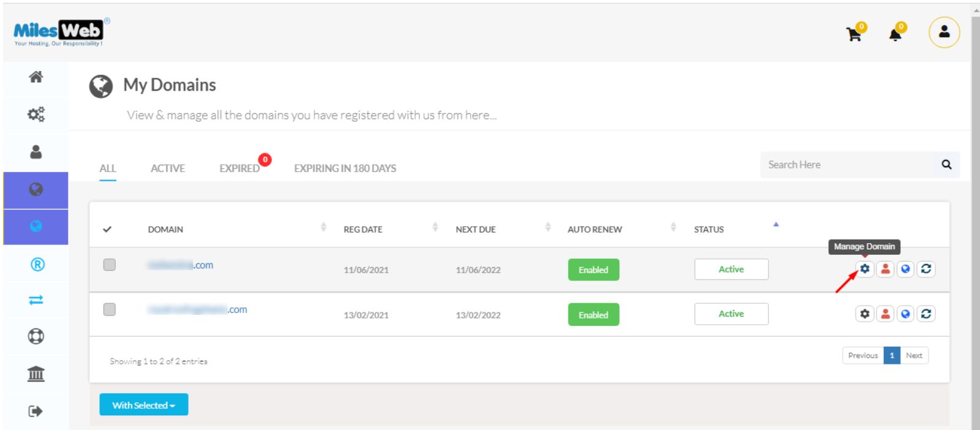The width and height of the screenshot is (980, 430).
Task: Click the Enabled auto renew button in first row
Action: click(x=594, y=270)
